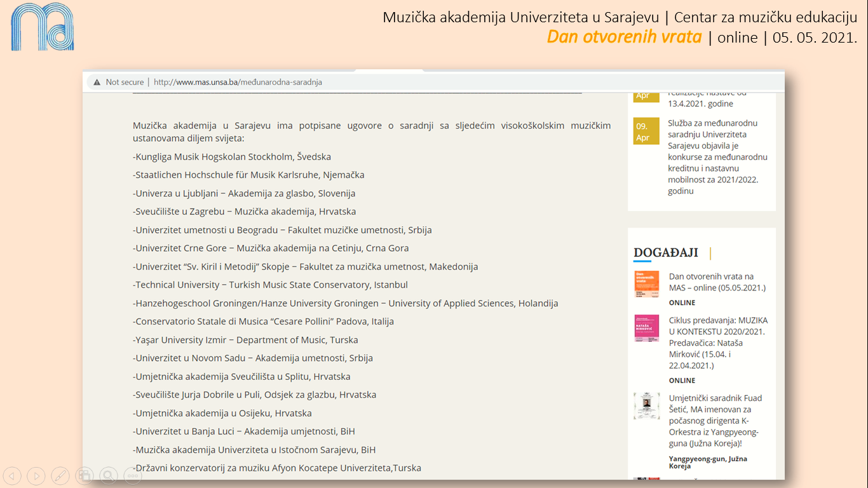Click the Univerzitet umetnosti u Beogradu entry

(282, 230)
